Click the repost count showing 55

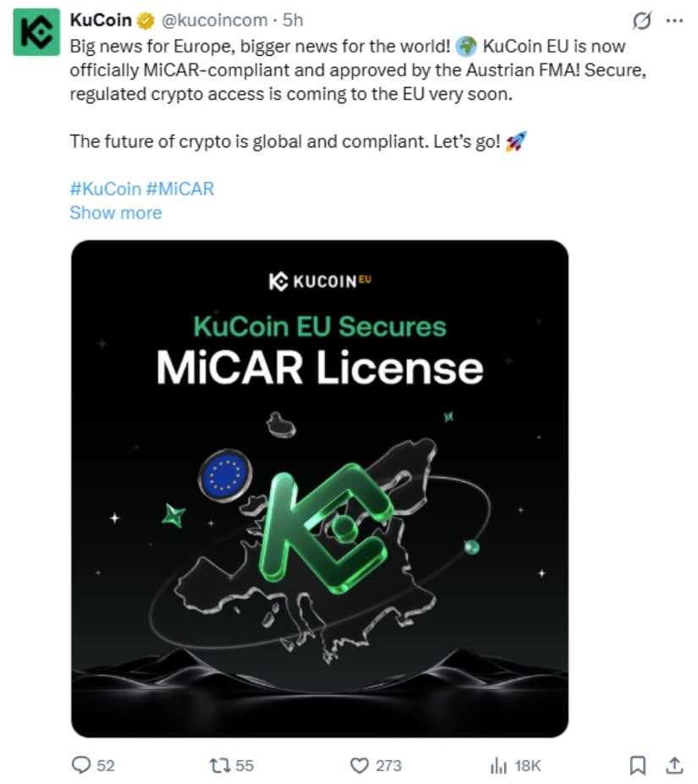(245, 765)
